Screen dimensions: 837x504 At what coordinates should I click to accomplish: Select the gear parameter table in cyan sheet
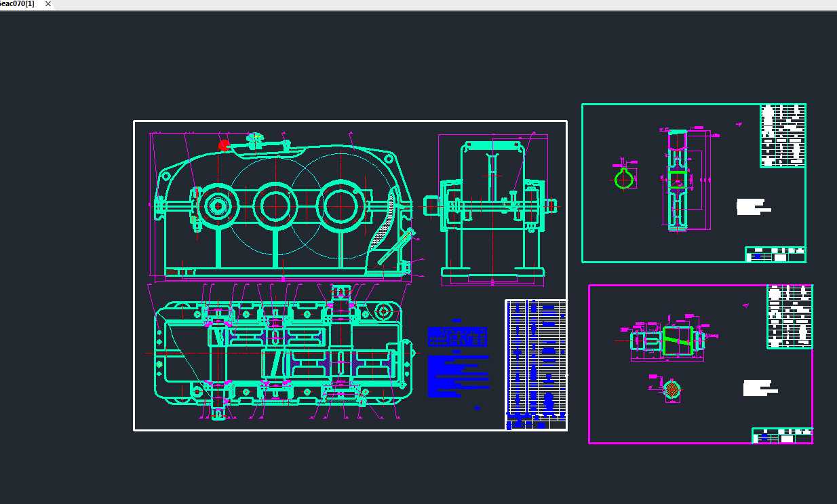click(783, 136)
